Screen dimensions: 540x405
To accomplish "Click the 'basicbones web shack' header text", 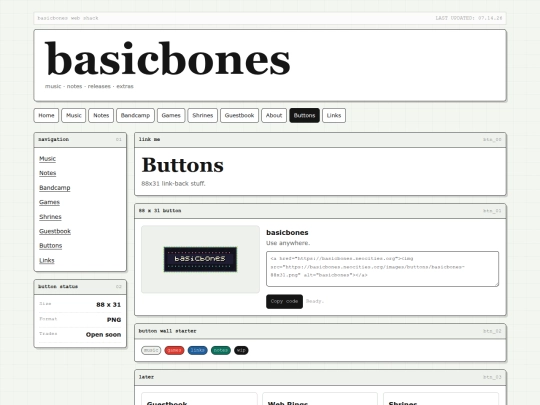I will coord(68,18).
